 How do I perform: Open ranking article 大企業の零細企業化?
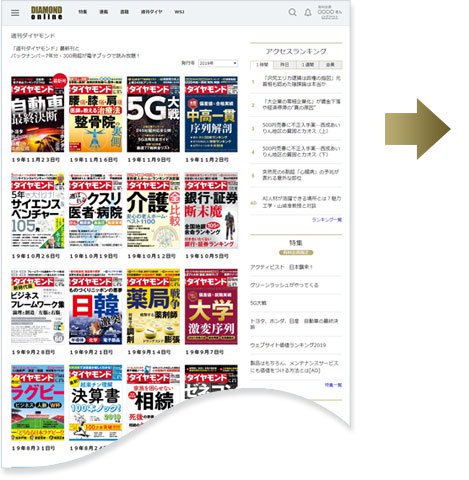[x=301, y=105]
